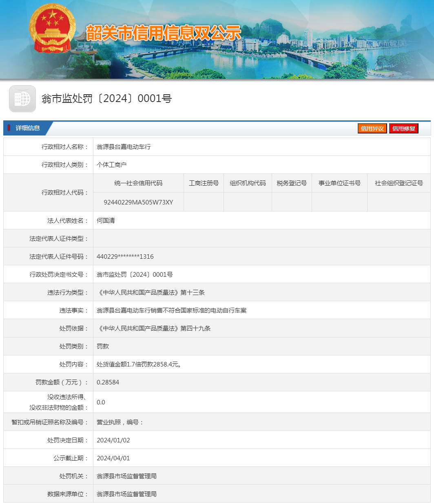Select the 组织机构代码 column header
The width and height of the screenshot is (434, 504).
[248, 183]
